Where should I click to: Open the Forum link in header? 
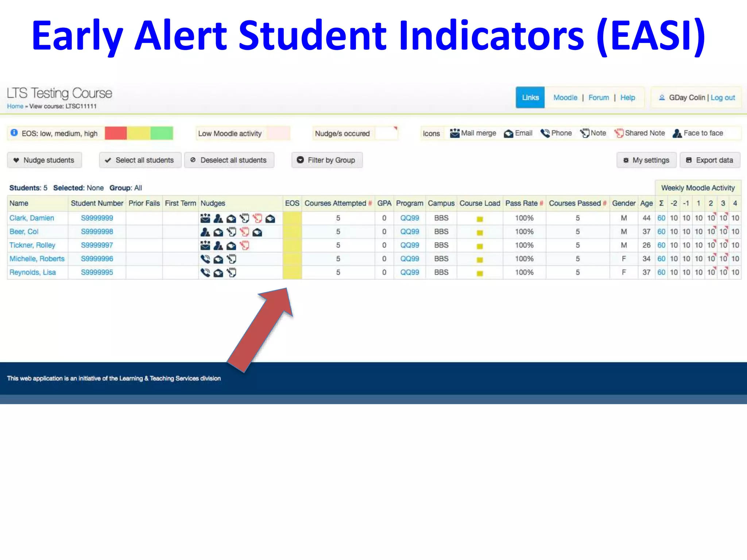[599, 98]
